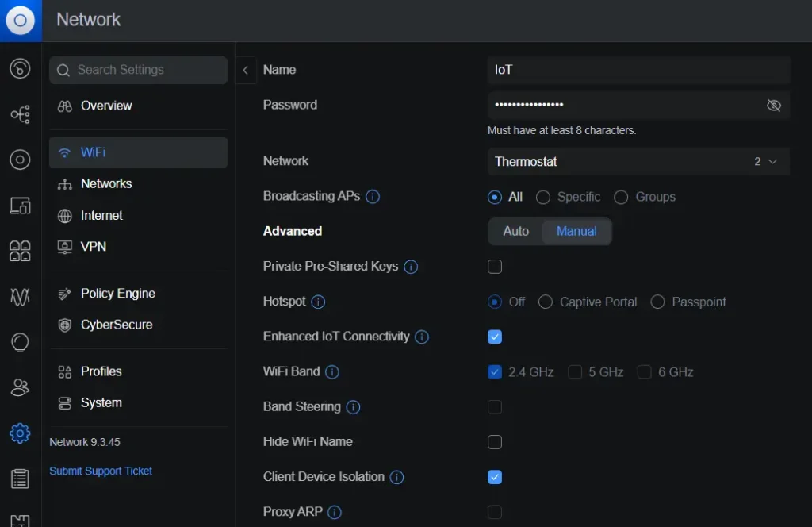Click info icon next to Client Device Isolation

(x=397, y=477)
